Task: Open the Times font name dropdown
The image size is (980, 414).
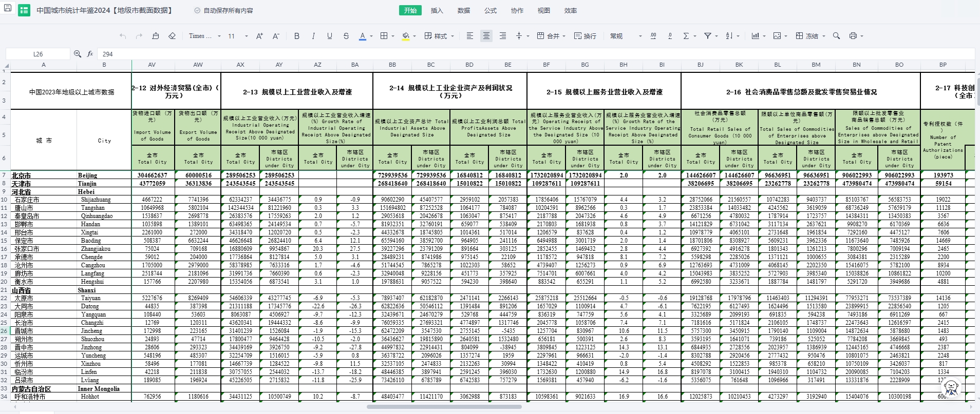Action: pyautogui.click(x=205, y=36)
